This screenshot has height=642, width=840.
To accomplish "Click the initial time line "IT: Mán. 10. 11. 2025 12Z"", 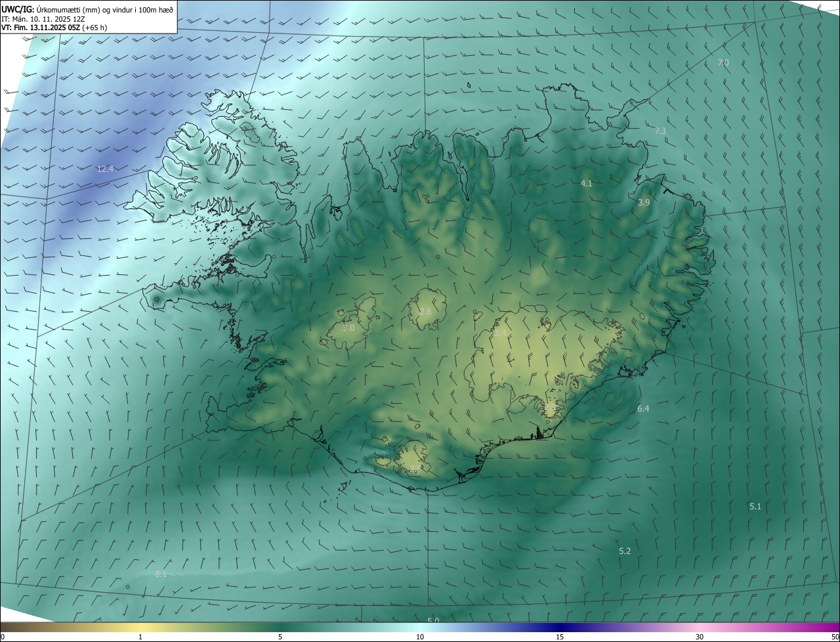I will point(44,18).
